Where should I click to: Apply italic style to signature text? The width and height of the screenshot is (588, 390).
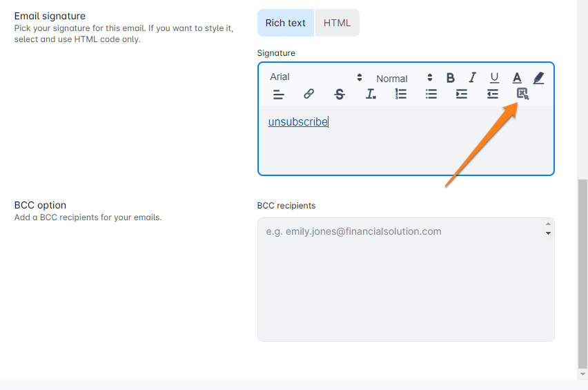click(473, 78)
